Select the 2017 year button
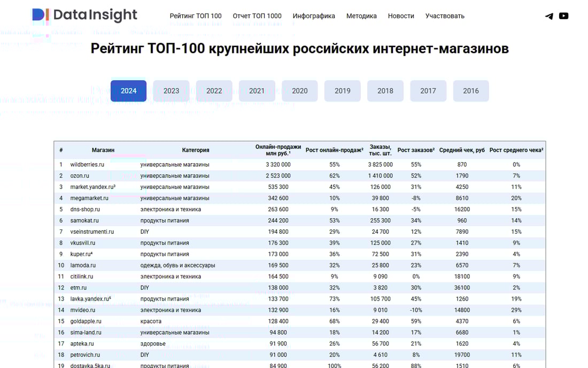Screen dimensions: 588x368 point(428,91)
